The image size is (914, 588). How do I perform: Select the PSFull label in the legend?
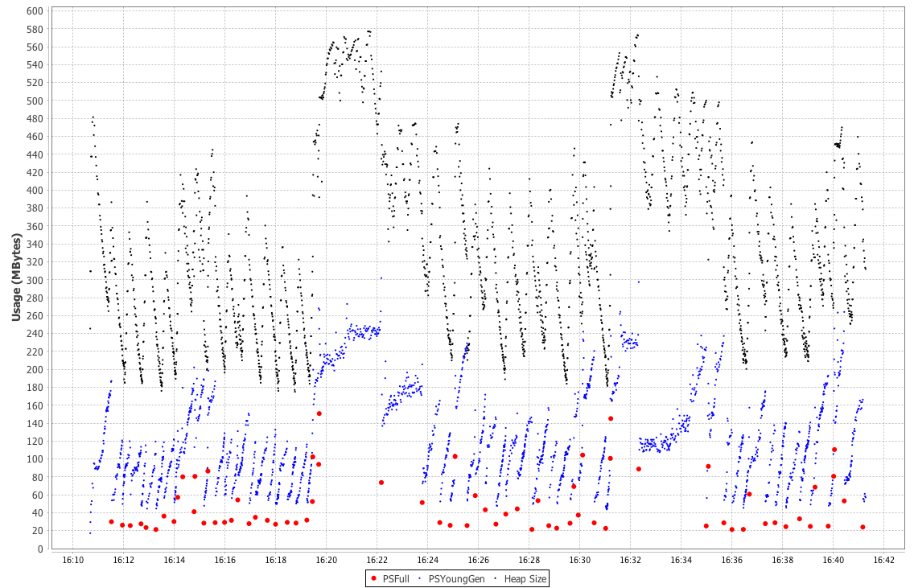click(396, 578)
